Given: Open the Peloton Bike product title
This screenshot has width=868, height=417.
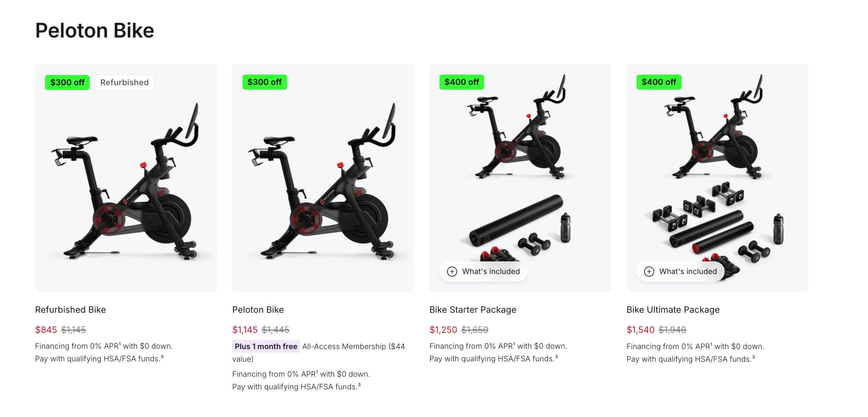Looking at the screenshot, I should coord(258,310).
